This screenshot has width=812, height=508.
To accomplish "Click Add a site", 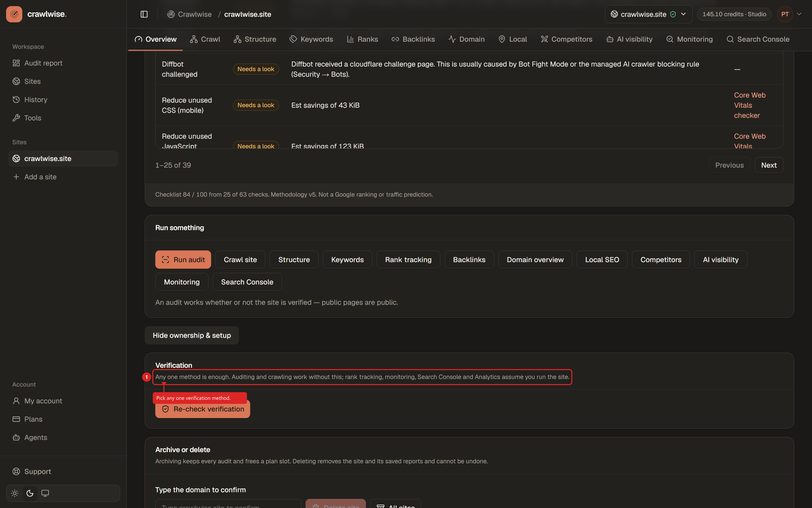I will (x=63, y=177).
